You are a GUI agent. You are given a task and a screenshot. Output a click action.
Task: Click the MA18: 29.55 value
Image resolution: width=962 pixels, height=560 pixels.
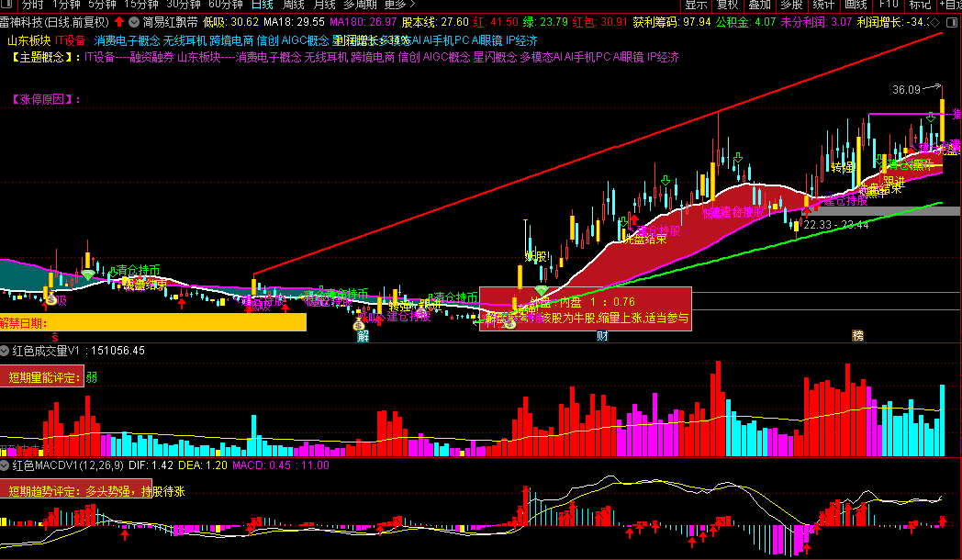point(294,22)
